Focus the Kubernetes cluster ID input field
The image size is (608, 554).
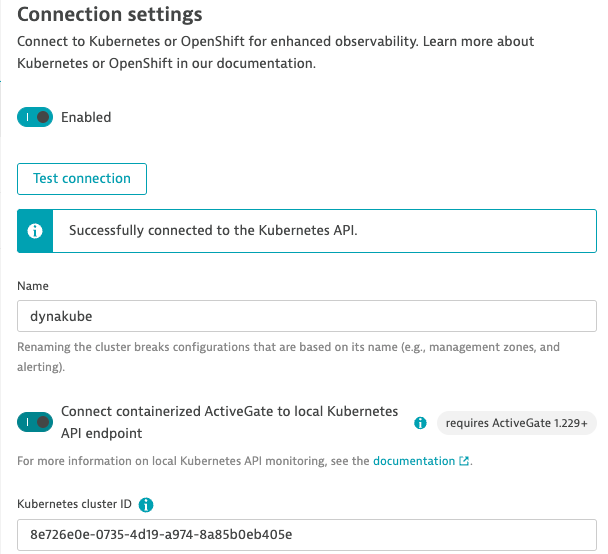click(x=306, y=534)
